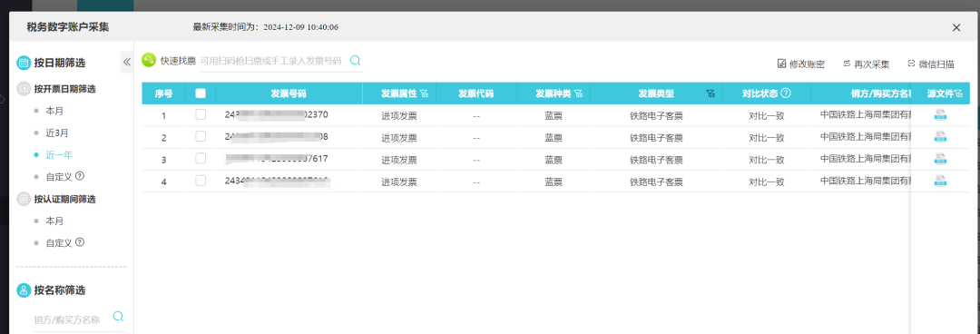Click 蓝票 cell in row 2
980x334 pixels.
tap(554, 138)
